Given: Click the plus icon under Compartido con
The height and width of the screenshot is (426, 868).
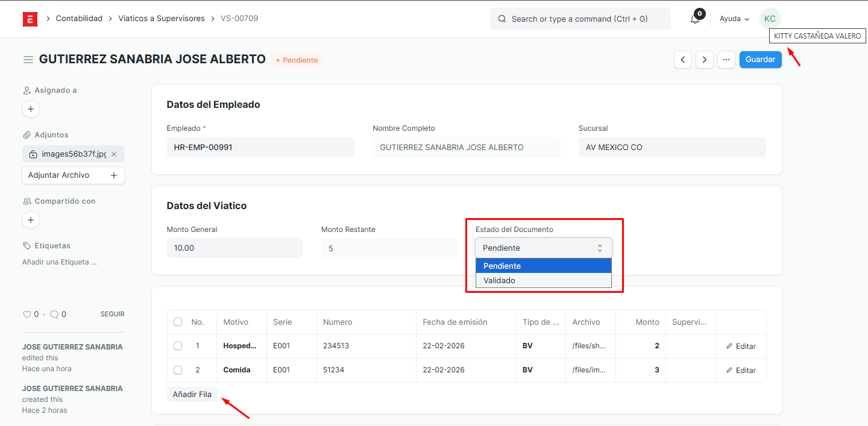Looking at the screenshot, I should (x=31, y=220).
